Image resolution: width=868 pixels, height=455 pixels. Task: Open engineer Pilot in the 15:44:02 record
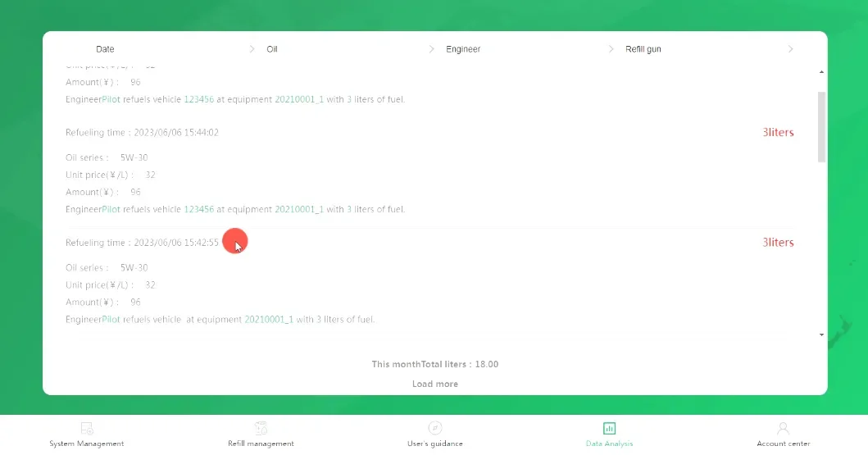[111, 210]
